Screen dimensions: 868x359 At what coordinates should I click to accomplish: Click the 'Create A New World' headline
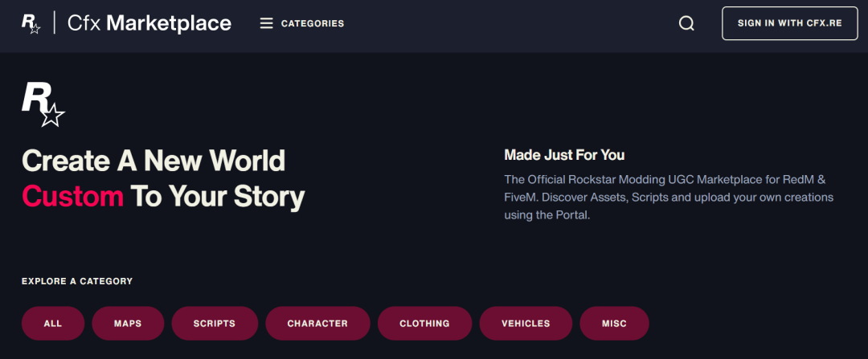tap(154, 161)
